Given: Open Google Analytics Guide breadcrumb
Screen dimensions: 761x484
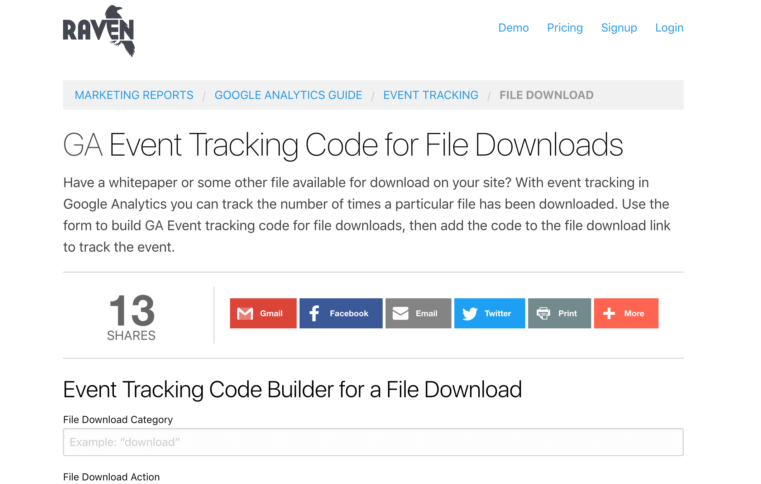Looking at the screenshot, I should (288, 95).
